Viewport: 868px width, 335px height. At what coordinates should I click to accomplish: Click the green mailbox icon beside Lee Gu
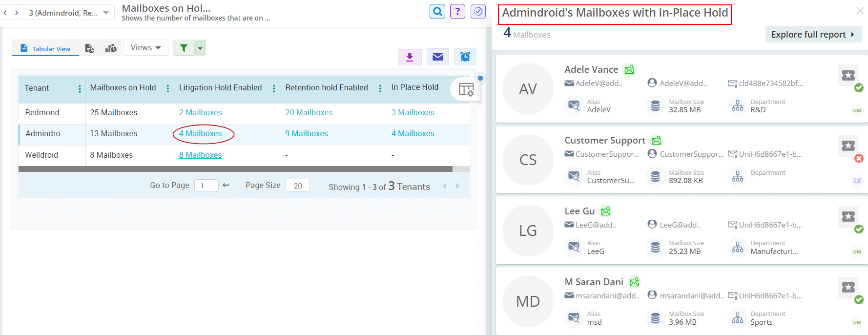pyautogui.click(x=606, y=211)
